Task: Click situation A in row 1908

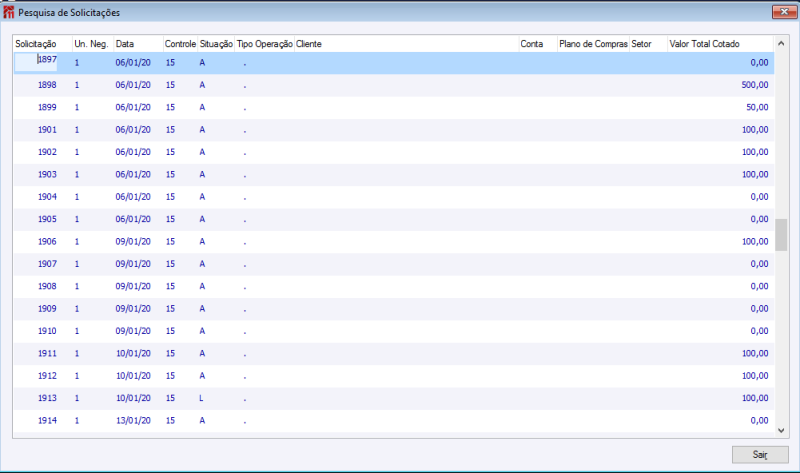Action: (x=202, y=287)
